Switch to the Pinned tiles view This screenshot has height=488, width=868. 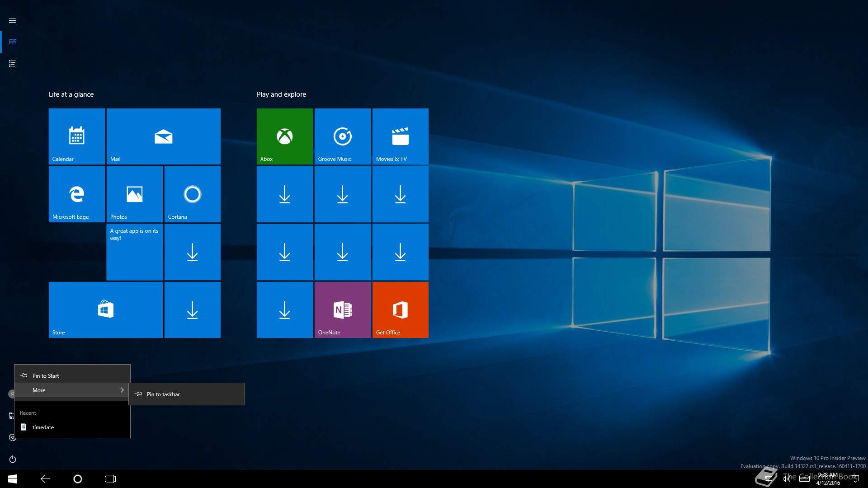click(x=13, y=42)
